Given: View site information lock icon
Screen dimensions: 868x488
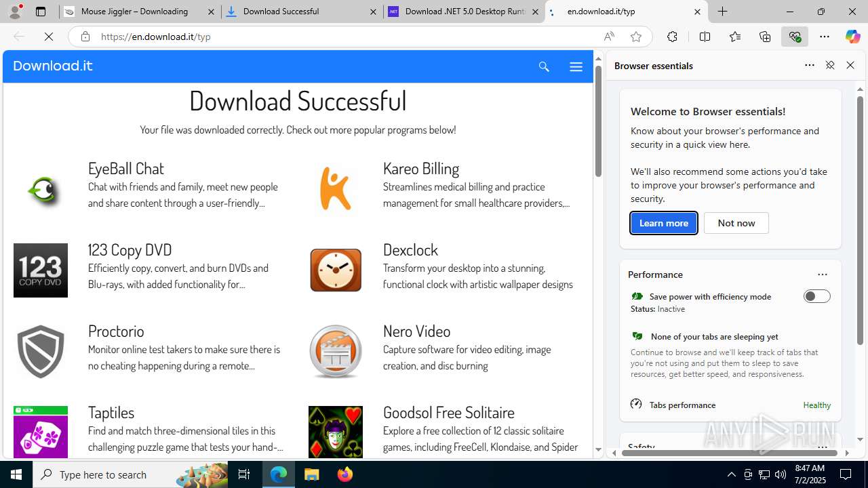Looking at the screenshot, I should pyautogui.click(x=85, y=37).
